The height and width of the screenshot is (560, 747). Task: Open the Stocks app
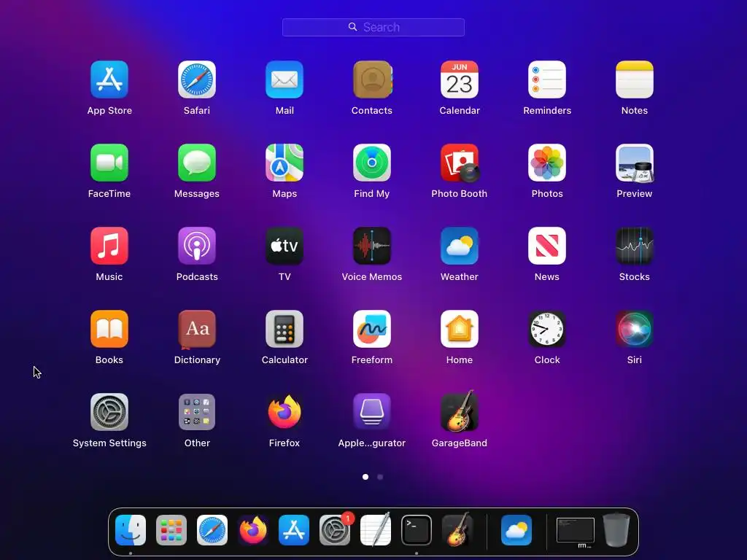coord(635,246)
